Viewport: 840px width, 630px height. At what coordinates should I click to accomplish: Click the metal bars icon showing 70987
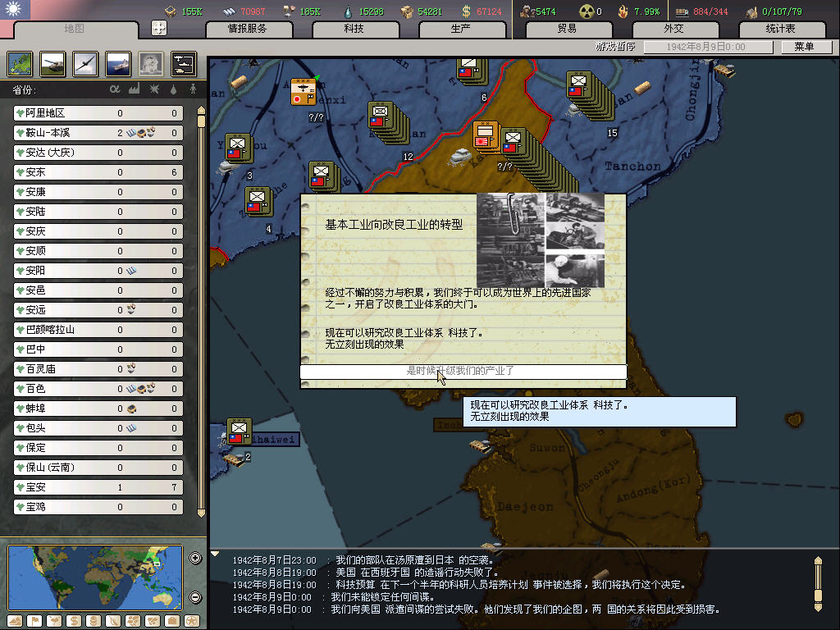[x=230, y=11]
